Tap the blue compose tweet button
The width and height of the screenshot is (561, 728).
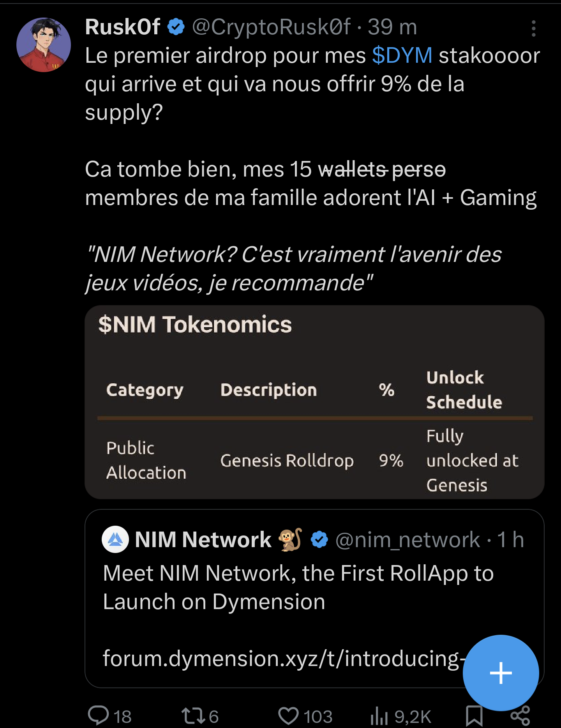click(x=501, y=673)
